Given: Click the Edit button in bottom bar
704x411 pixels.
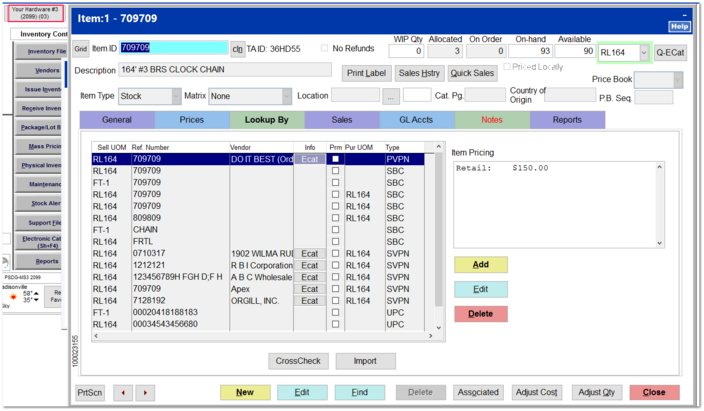Looking at the screenshot, I should 302,393.
